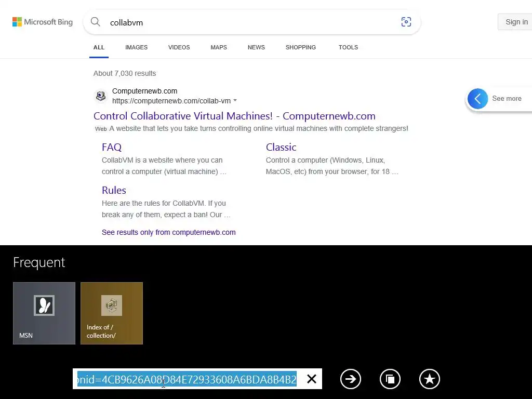Click the Classic description about controlling a computer
This screenshot has height=399, width=532.
coord(332,166)
